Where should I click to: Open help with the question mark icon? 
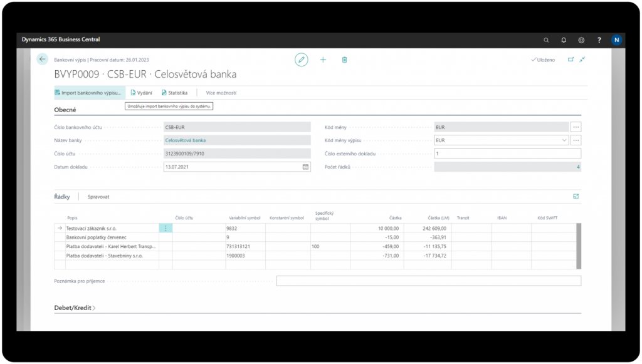coord(599,40)
